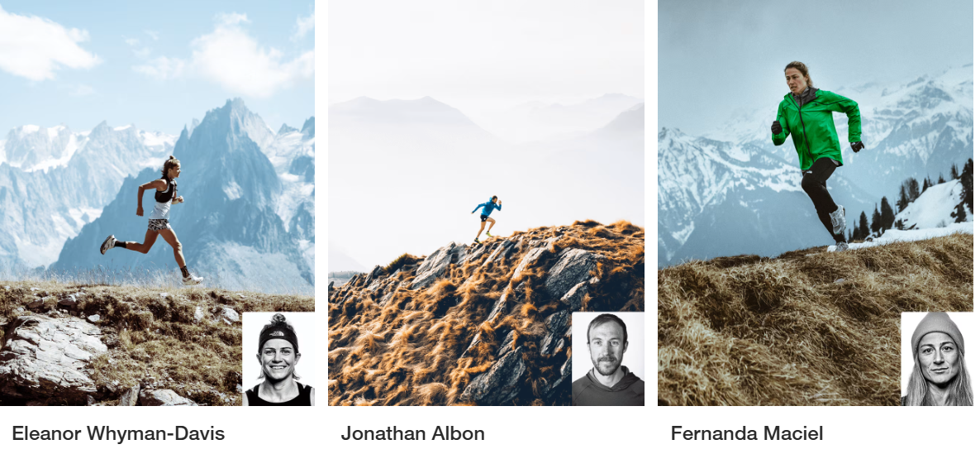The width and height of the screenshot is (980, 454).
Task: Click Jonathan Albon's bearded portrait thumbnail
Action: tap(608, 359)
